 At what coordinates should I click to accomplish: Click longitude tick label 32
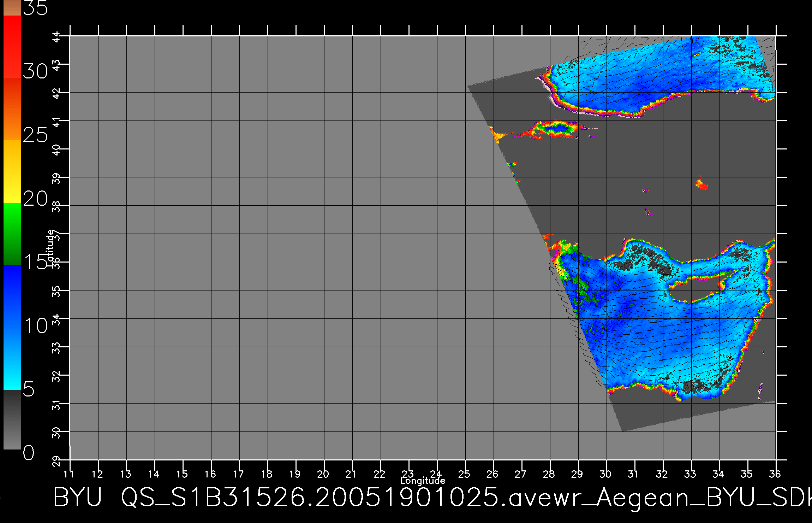[x=662, y=474]
